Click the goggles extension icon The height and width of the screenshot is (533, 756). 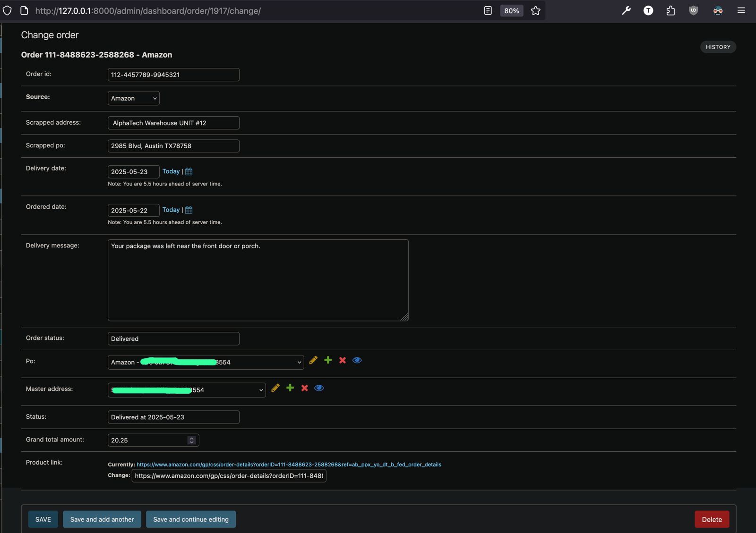click(718, 10)
